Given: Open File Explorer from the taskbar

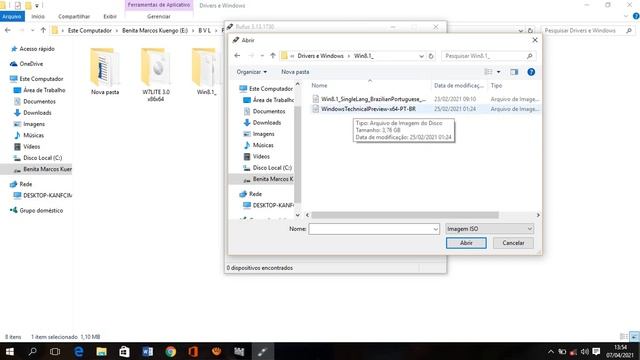Looking at the screenshot, I should click(x=101, y=351).
